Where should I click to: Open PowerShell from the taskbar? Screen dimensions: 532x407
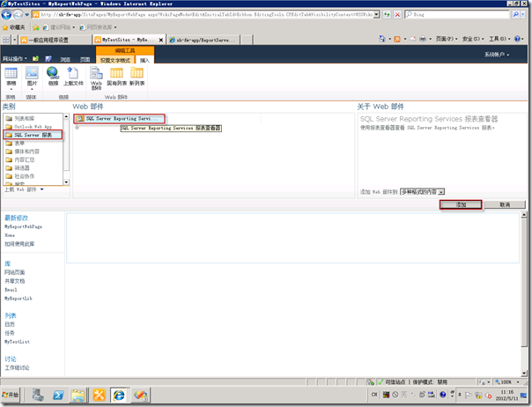click(58, 396)
